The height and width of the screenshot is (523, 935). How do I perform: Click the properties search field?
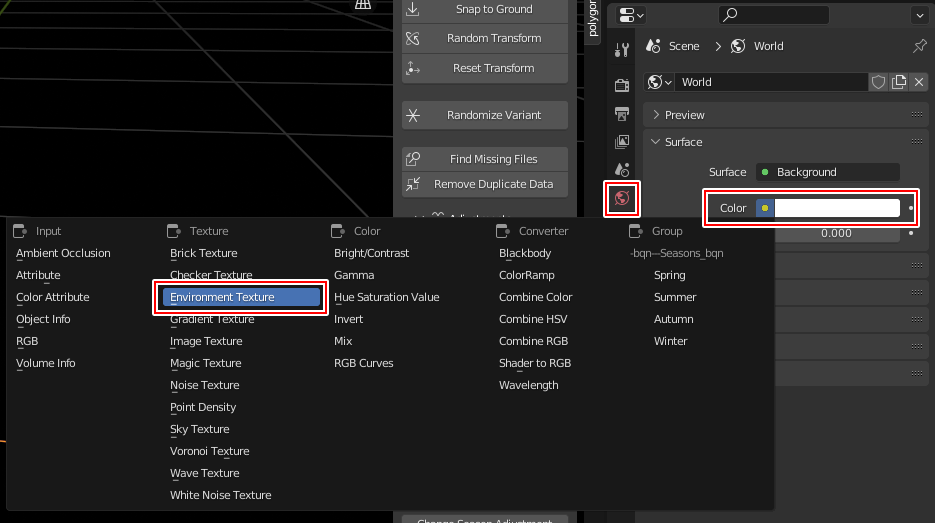774,15
